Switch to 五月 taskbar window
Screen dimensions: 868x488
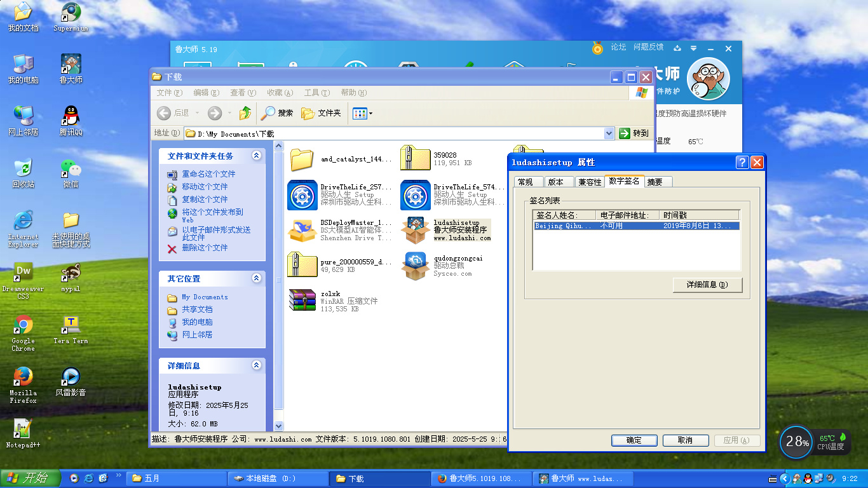point(177,478)
